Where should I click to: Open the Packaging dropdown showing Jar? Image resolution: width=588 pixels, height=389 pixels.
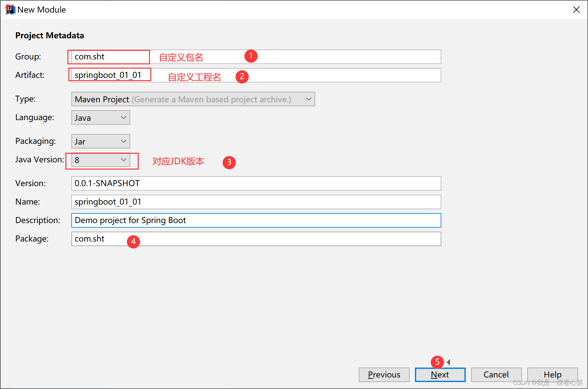pyautogui.click(x=100, y=141)
